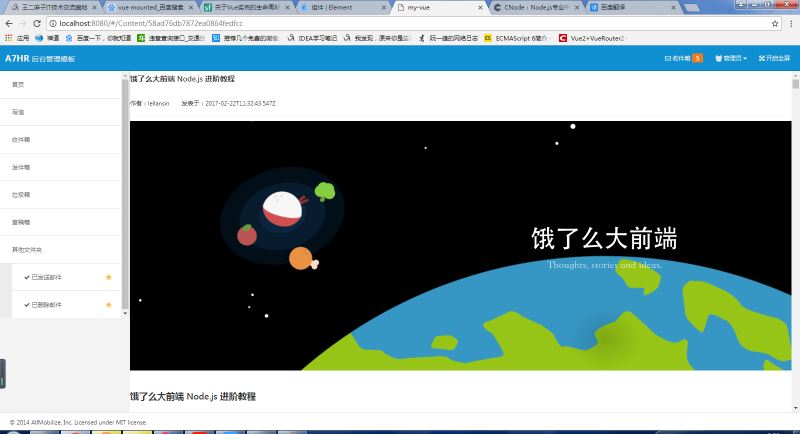Open the 发件箱 sidebar item
800x434 pixels.
click(61, 167)
